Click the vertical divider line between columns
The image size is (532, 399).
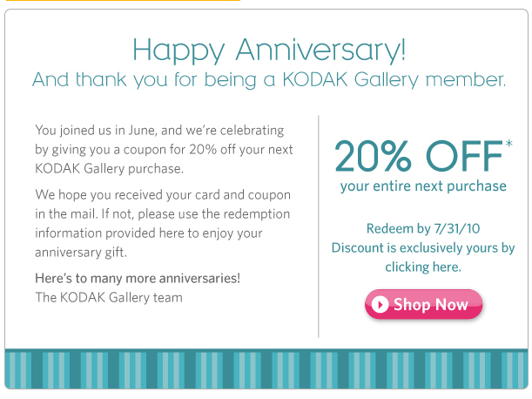pos(319,225)
